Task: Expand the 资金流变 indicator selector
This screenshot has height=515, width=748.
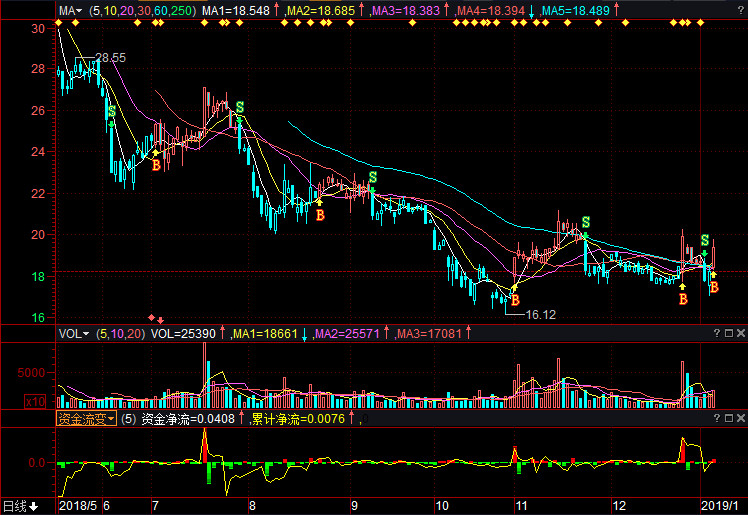Action: point(86,419)
